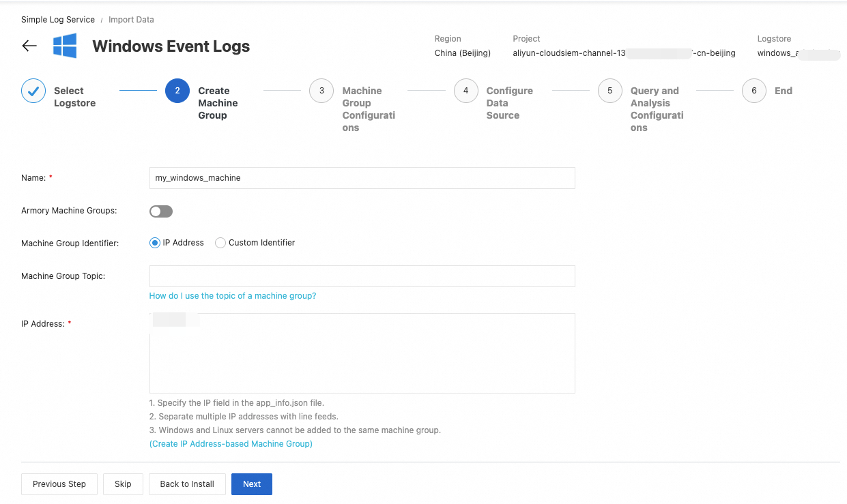Click the Windows logo icon
This screenshot has width=847, height=504.
point(65,46)
